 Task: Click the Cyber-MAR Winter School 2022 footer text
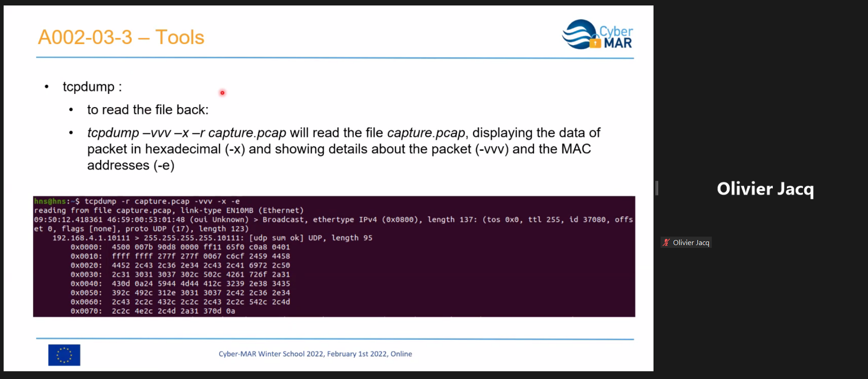coord(315,354)
